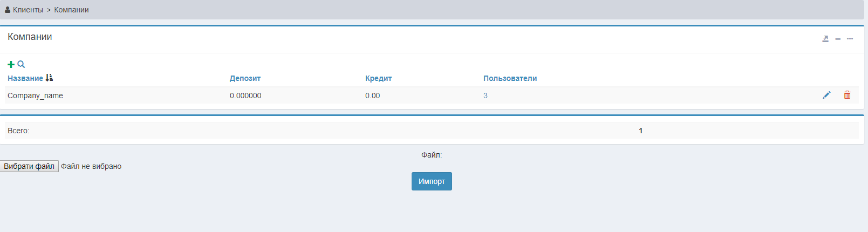The width and height of the screenshot is (868, 232).
Task: Click the blue Импорт button
Action: coord(432,181)
